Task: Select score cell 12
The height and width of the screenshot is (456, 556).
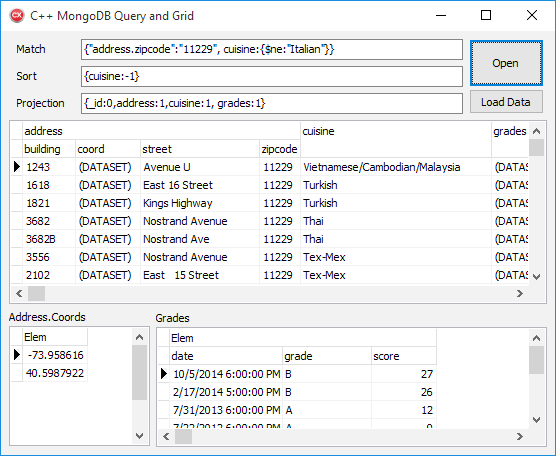Action: pos(404,410)
